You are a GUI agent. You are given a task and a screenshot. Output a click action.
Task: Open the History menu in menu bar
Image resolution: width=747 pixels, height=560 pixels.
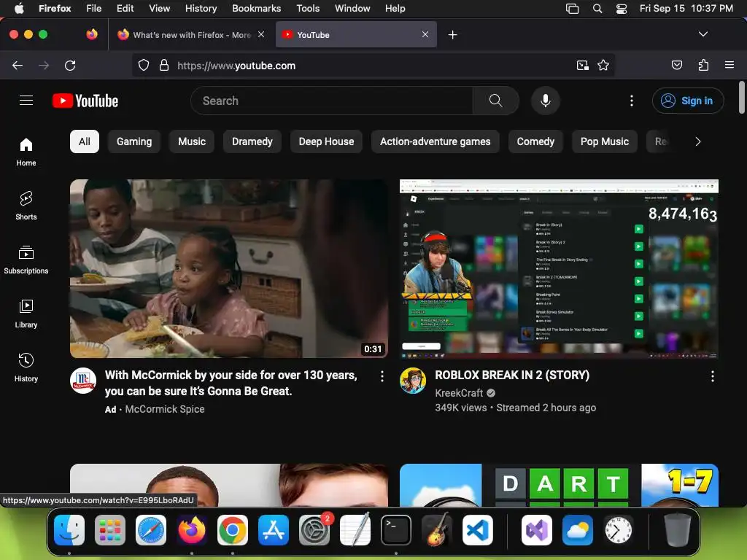click(x=201, y=8)
